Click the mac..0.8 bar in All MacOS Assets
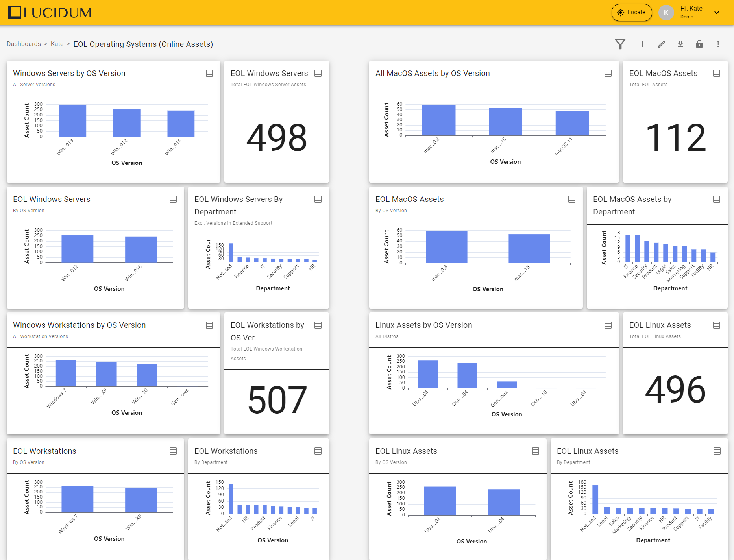Screen dimensions: 734x560 coord(439,120)
